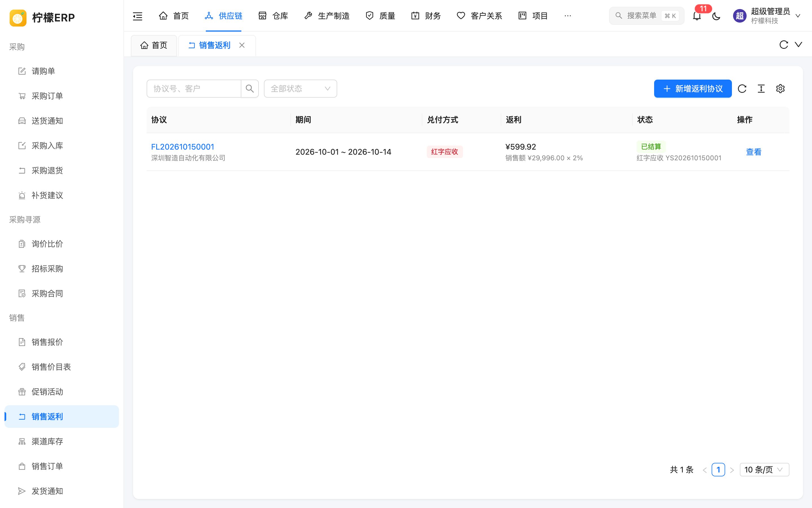The image size is (812, 508).
Task: Change table row density icon
Action: [x=761, y=89]
